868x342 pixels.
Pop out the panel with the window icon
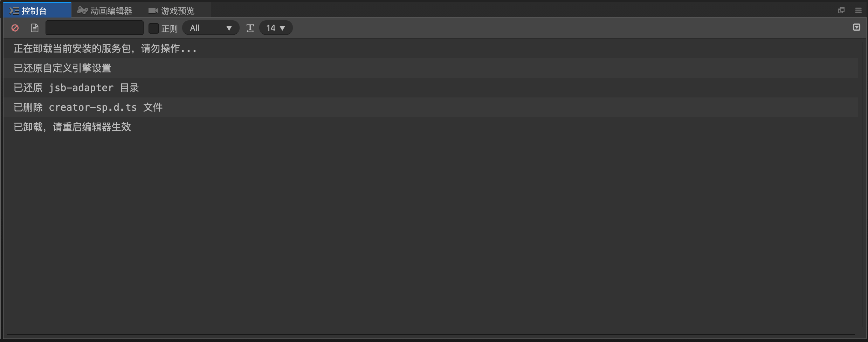841,11
